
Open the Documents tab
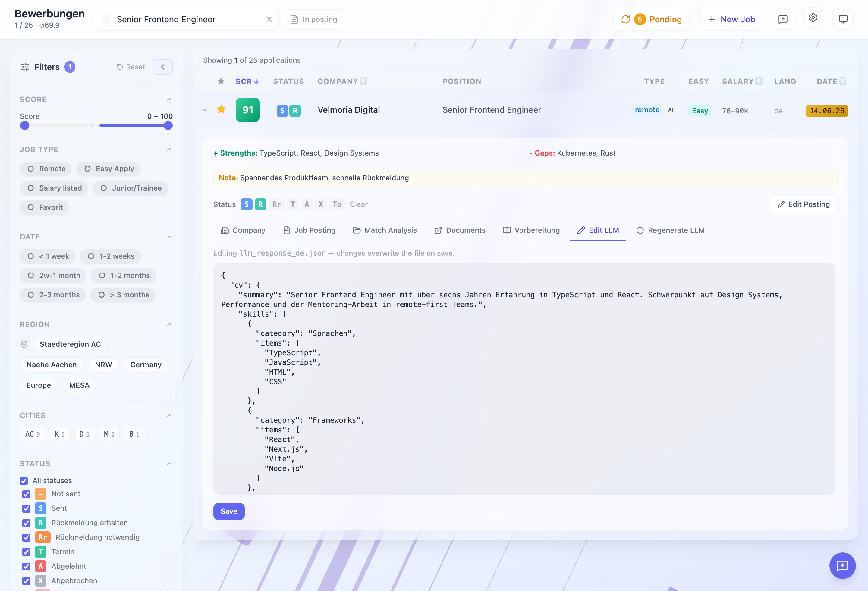(460, 230)
